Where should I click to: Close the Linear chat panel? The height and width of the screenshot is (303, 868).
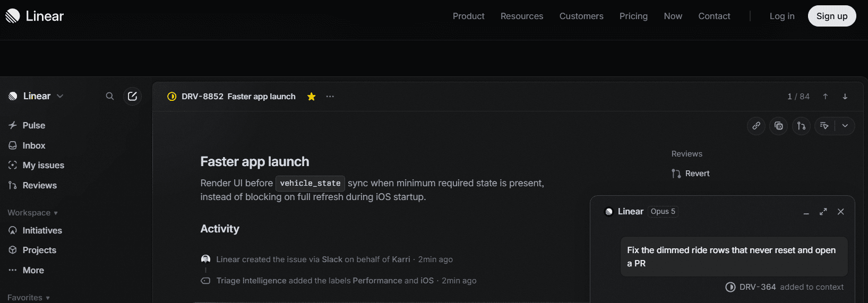coord(841,212)
